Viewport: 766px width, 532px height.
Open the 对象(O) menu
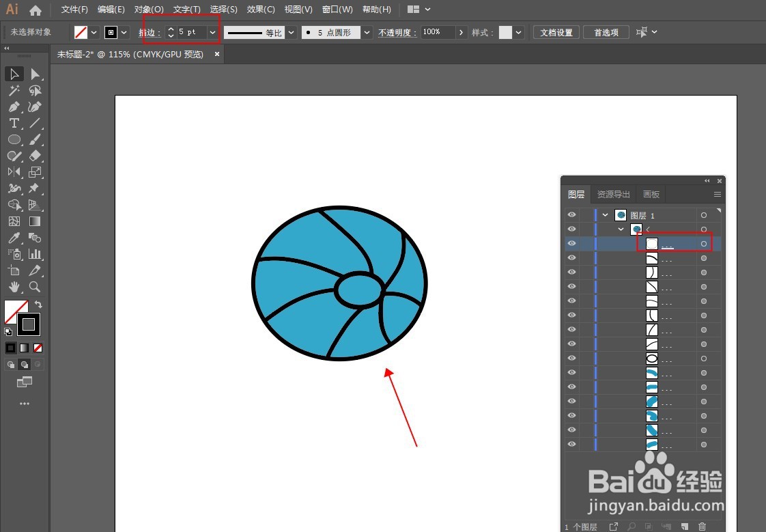click(149, 10)
